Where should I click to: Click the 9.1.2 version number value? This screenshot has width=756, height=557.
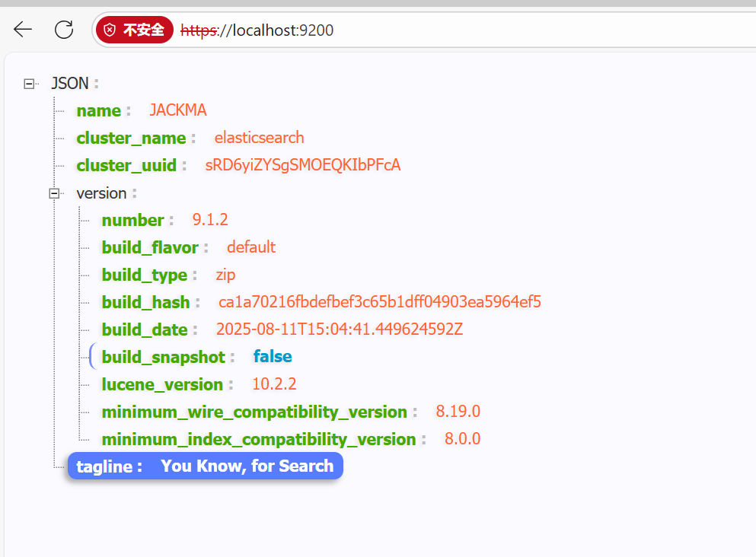(210, 220)
